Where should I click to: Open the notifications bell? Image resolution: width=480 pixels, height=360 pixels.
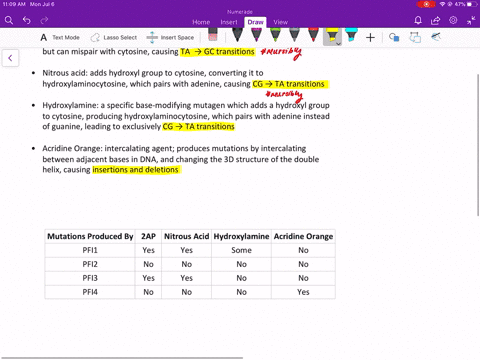point(418,21)
